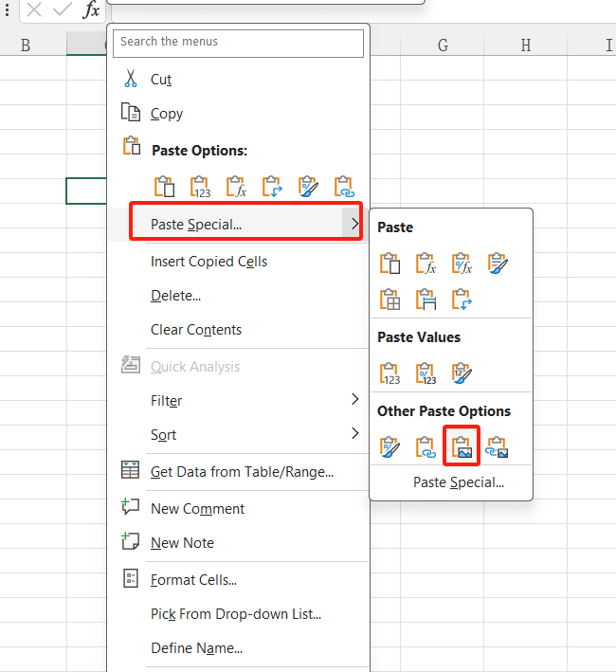Viewport: 616px width, 672px height.
Task: Click Insert Function fx button in formula bar
Action: point(91,10)
